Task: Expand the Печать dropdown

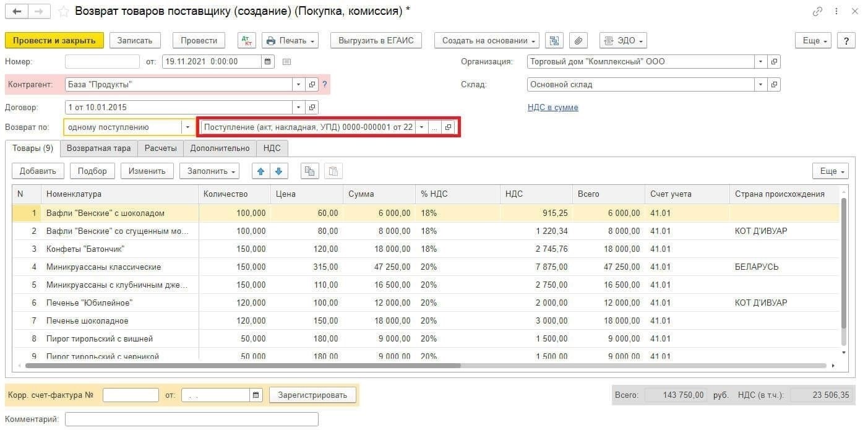Action: [290, 41]
